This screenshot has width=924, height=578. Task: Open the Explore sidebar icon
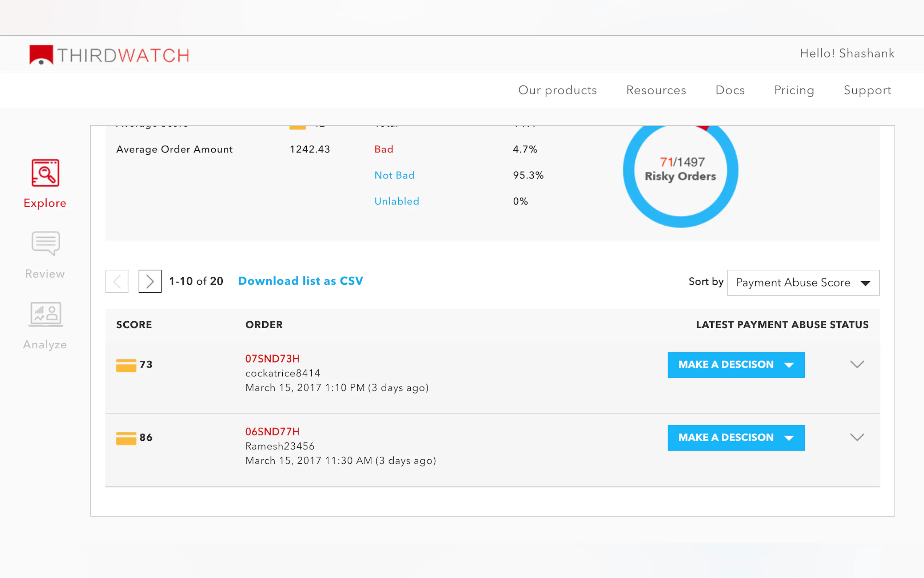coord(45,173)
